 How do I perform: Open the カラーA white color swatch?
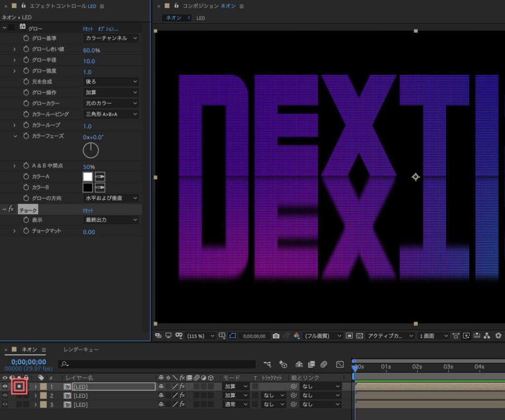(88, 176)
